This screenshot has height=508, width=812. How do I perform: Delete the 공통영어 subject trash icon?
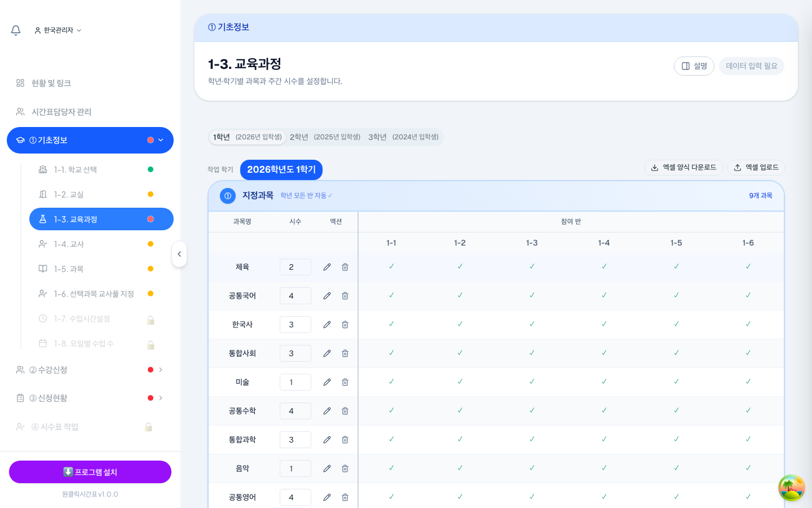(345, 497)
